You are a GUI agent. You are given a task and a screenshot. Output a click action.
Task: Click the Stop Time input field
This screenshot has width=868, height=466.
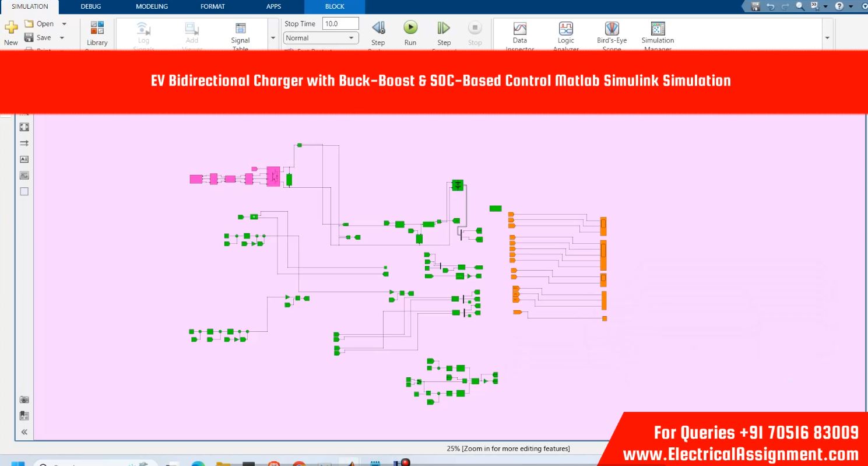340,24
